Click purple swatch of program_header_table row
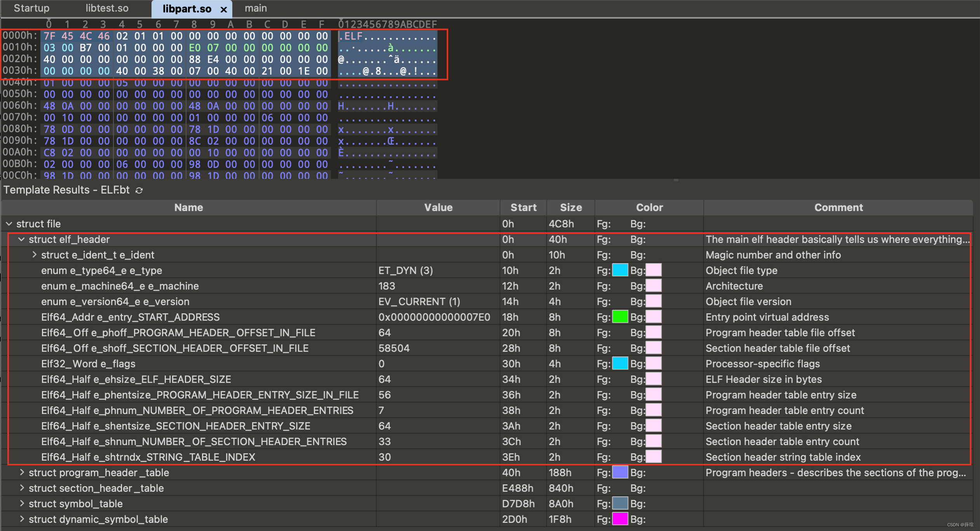 coord(620,472)
